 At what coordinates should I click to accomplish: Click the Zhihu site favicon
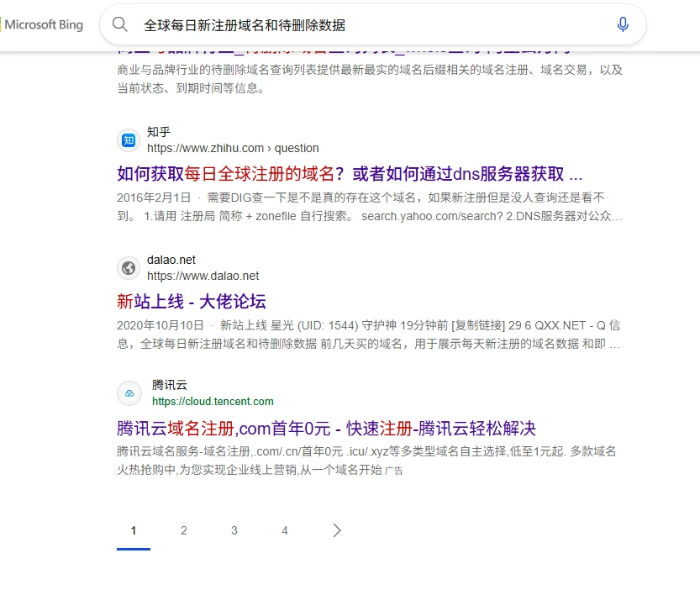click(x=129, y=140)
